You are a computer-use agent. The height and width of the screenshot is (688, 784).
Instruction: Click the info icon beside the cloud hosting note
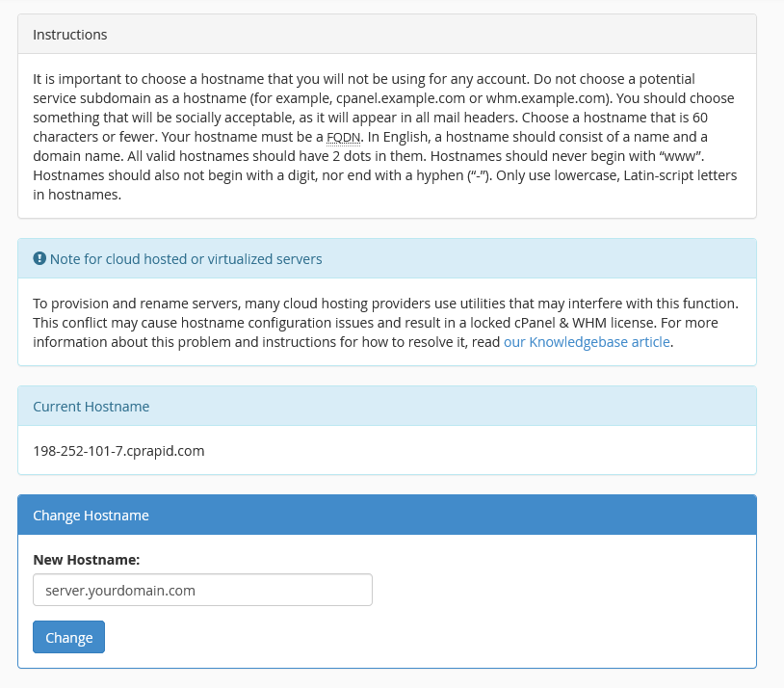pos(39,257)
